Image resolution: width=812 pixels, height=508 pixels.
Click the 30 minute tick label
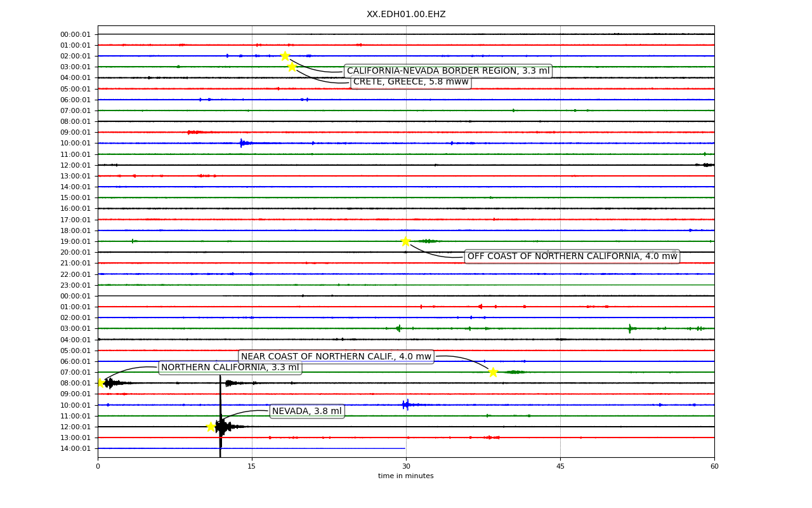pyautogui.click(x=406, y=467)
